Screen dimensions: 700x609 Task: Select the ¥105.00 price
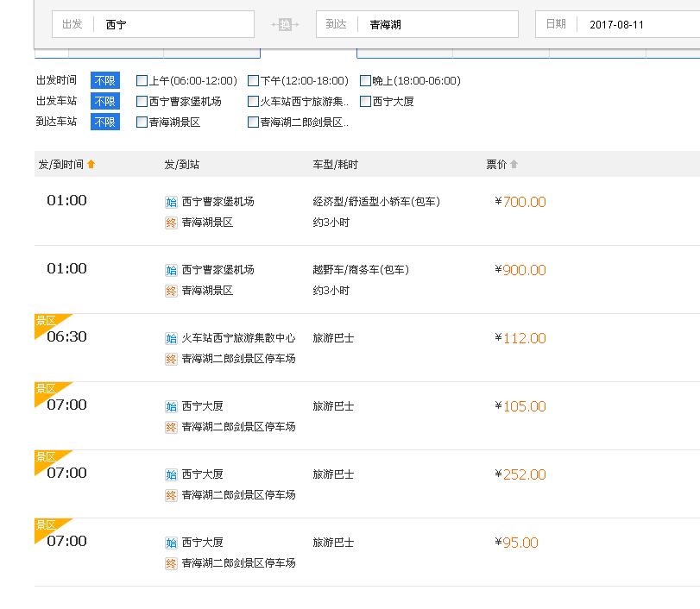coord(520,406)
